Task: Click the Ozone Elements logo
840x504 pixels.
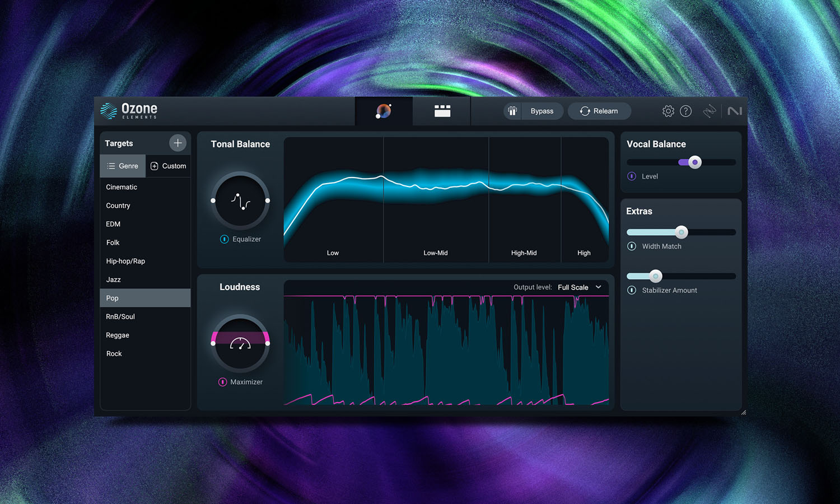Action: [x=129, y=110]
